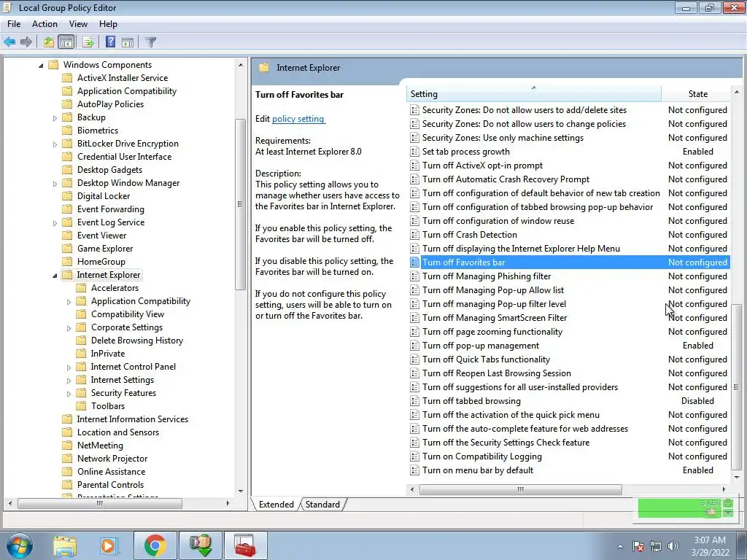747x560 pixels.
Task: Open the View menu
Action: (x=78, y=24)
